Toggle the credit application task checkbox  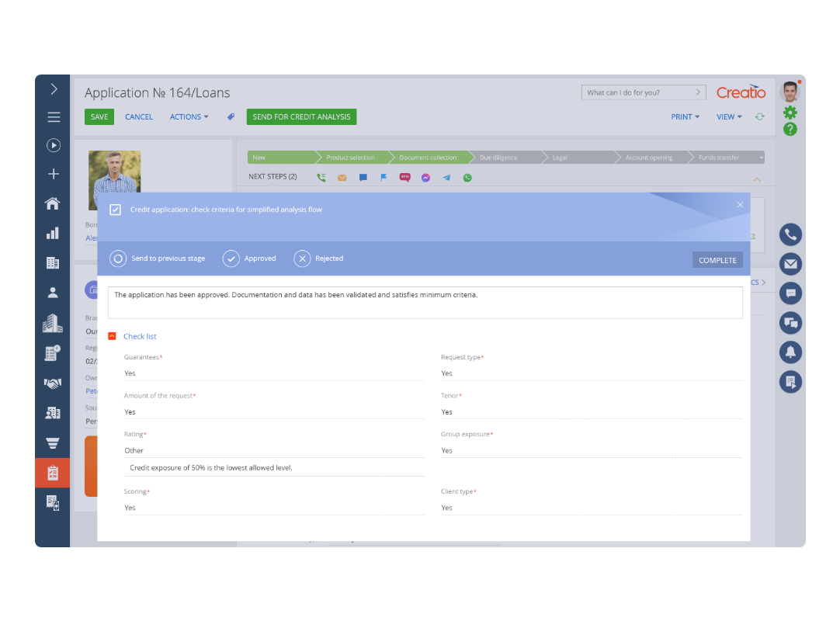pyautogui.click(x=115, y=210)
